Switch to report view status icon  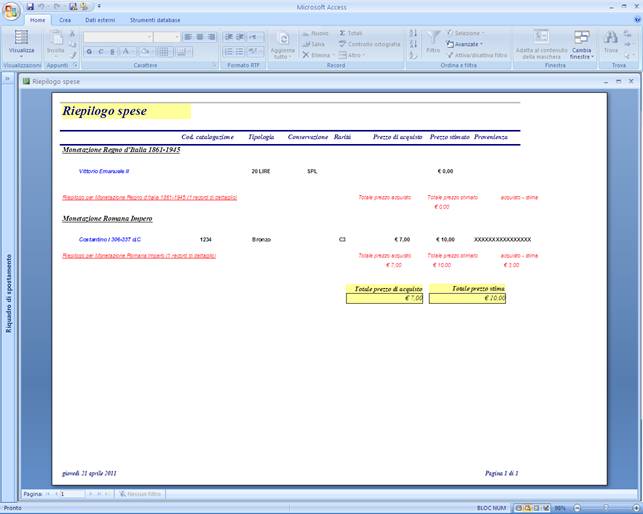tap(519, 508)
